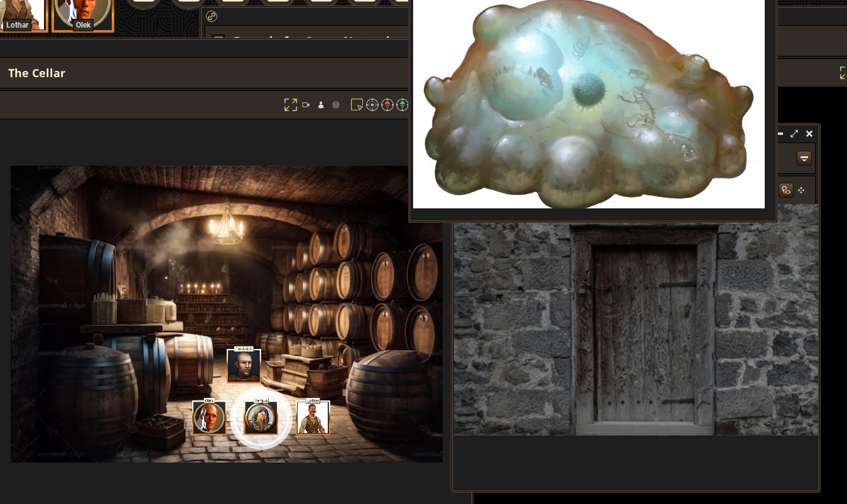Select the selection pointer tool in Cellar toolbar

357,105
